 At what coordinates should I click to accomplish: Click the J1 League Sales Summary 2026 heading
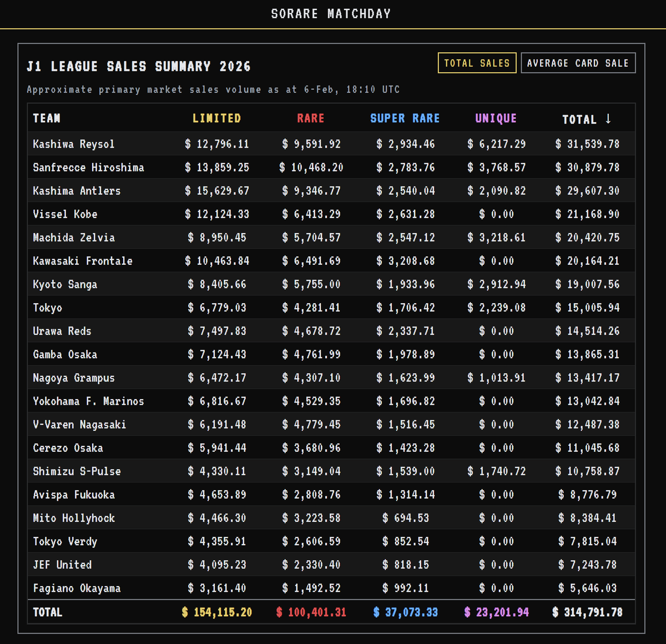(x=139, y=67)
